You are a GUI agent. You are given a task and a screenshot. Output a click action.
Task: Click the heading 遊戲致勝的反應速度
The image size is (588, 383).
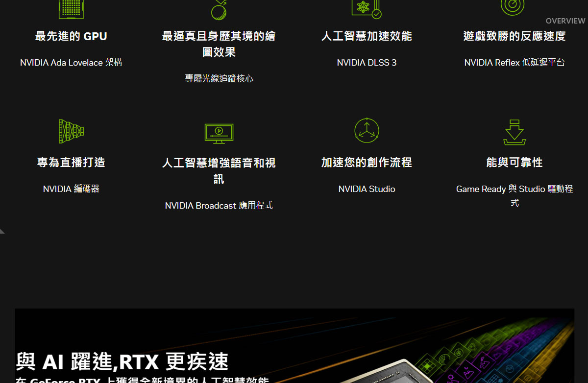[x=514, y=36]
